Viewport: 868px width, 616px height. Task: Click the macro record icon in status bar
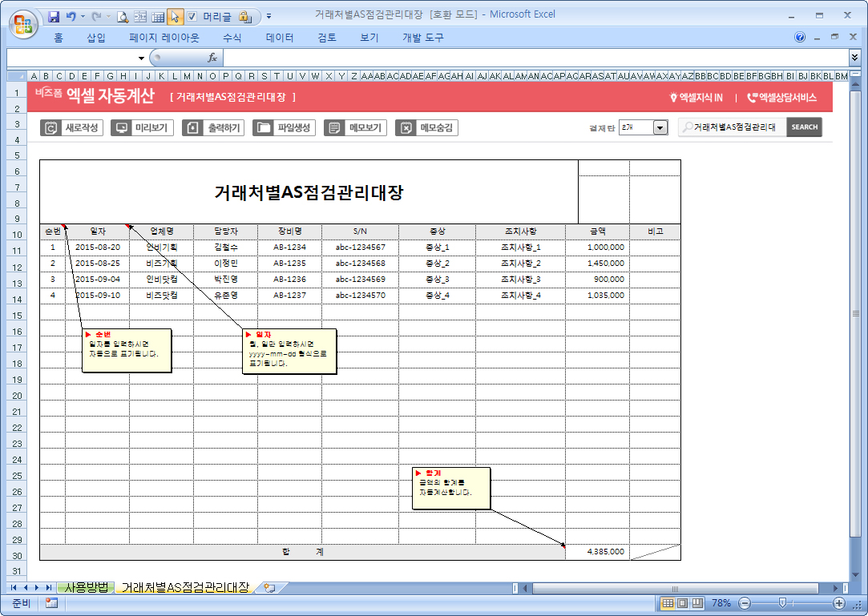[51, 603]
